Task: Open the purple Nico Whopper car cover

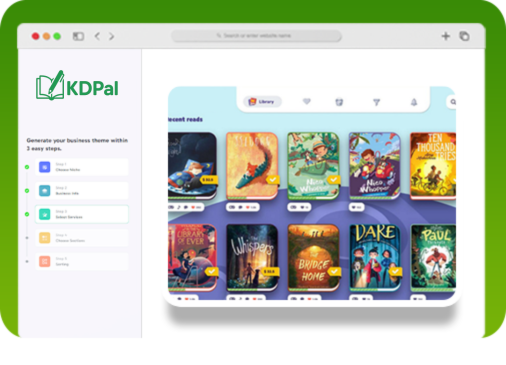Action: (375, 166)
